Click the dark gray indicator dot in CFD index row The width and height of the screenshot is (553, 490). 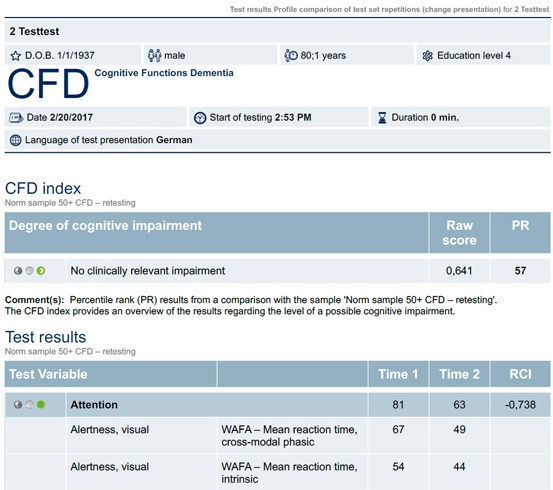point(18,271)
